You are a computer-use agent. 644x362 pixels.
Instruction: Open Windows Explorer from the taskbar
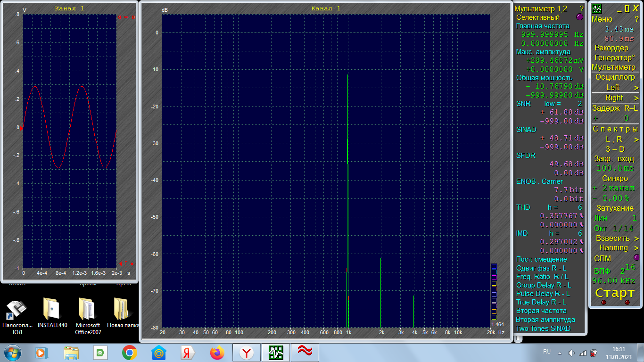tap(71, 353)
